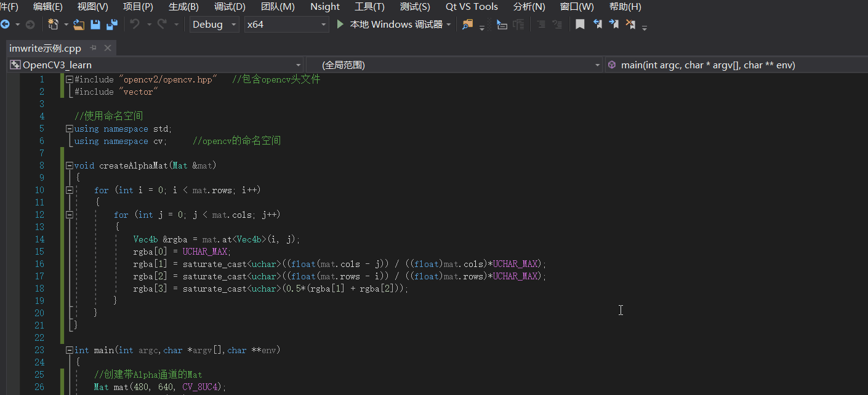Open a file with the Open File icon
The image size is (868, 395).
(x=78, y=25)
